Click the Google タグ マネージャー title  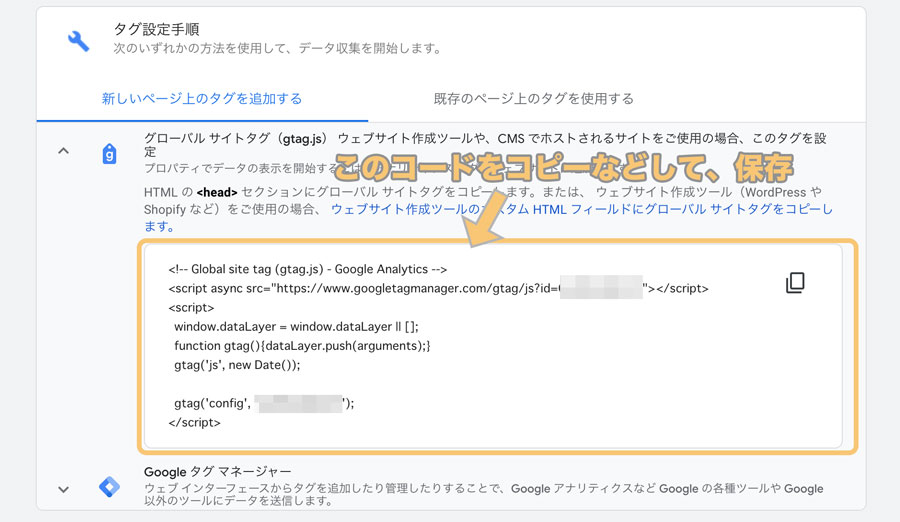pyautogui.click(x=218, y=472)
